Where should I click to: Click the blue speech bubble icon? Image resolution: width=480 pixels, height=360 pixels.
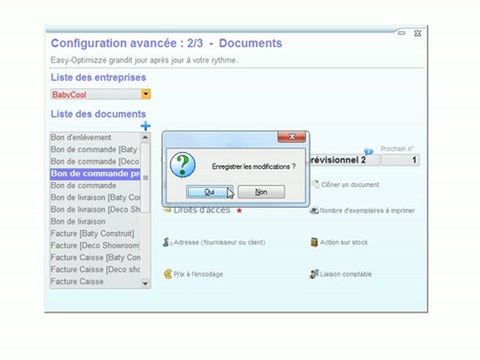pyautogui.click(x=368, y=152)
